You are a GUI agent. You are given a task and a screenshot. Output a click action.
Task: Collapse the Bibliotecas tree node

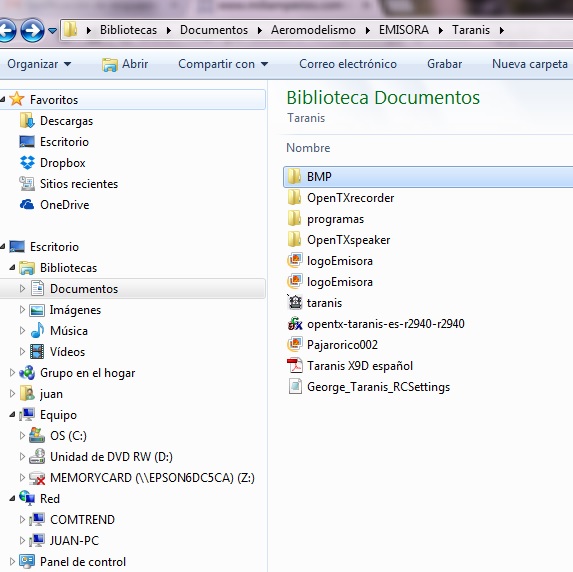click(12, 267)
